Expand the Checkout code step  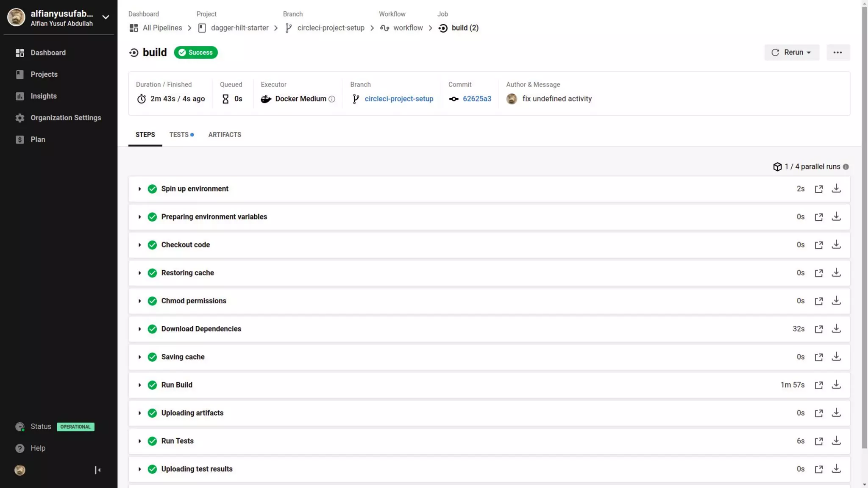139,245
